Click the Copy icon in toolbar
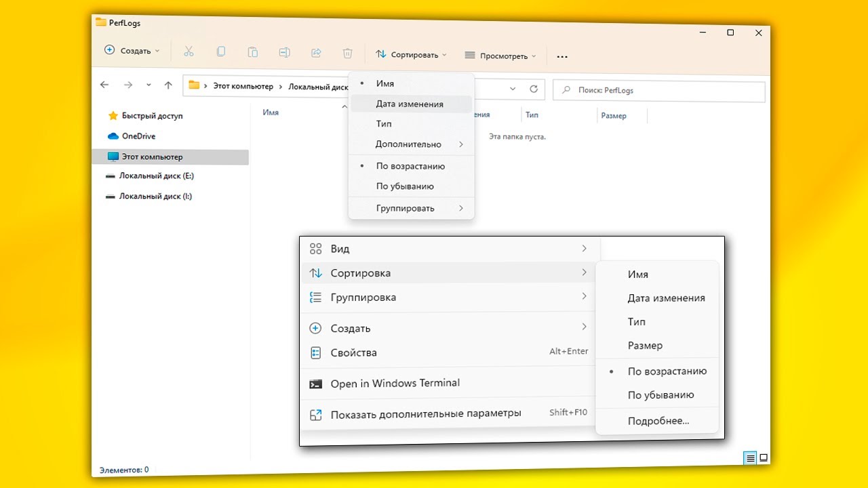The width and height of the screenshot is (868, 488). [221, 52]
